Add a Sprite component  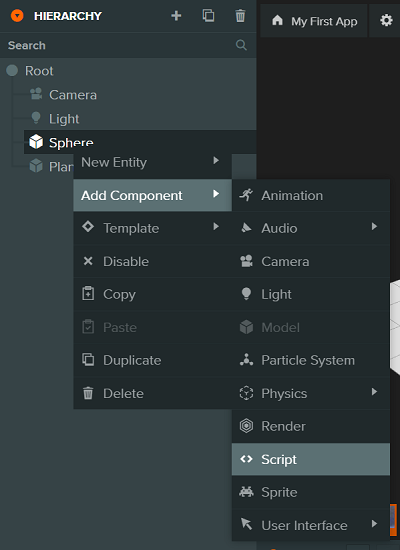coord(311,492)
